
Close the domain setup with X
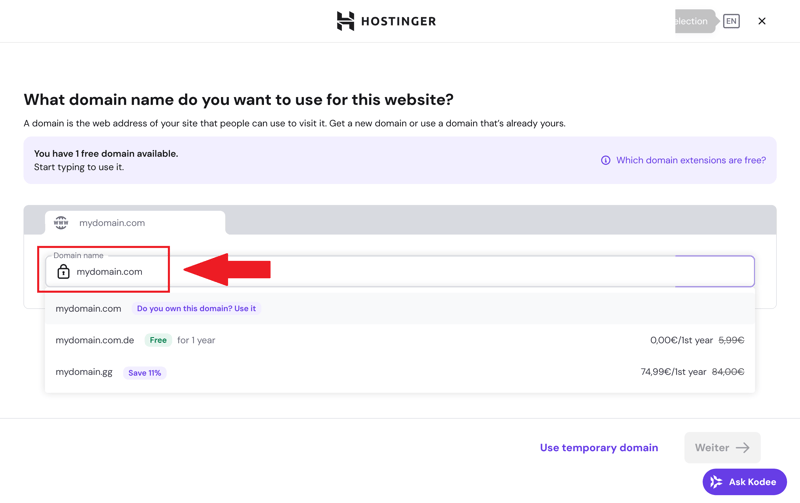click(x=762, y=21)
